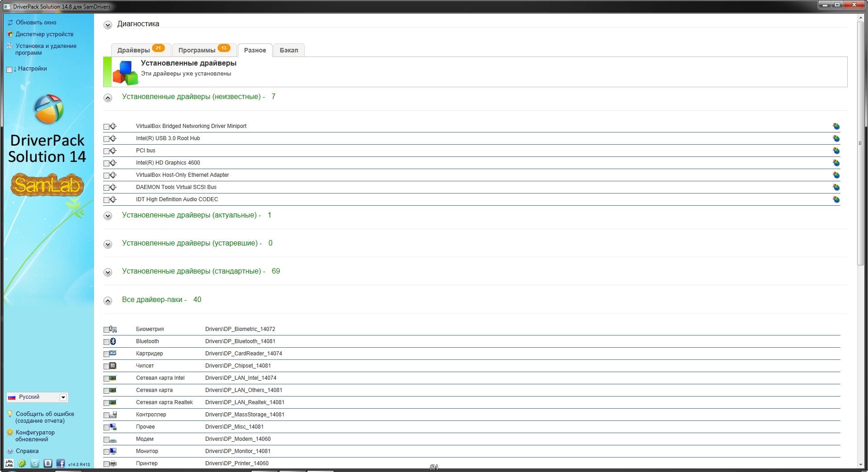Viewport: 868px width, 472px height.
Task: Open the Twitter icon link
Action: (35, 463)
